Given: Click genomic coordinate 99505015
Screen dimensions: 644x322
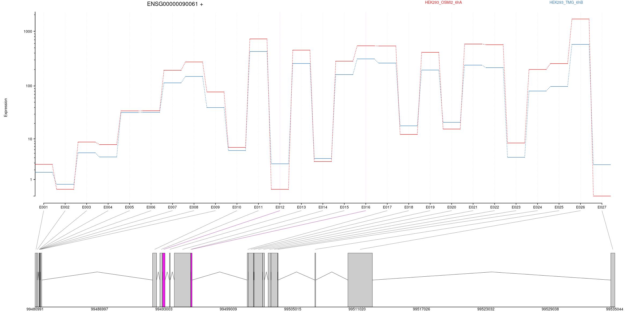Looking at the screenshot, I should 293,309.
